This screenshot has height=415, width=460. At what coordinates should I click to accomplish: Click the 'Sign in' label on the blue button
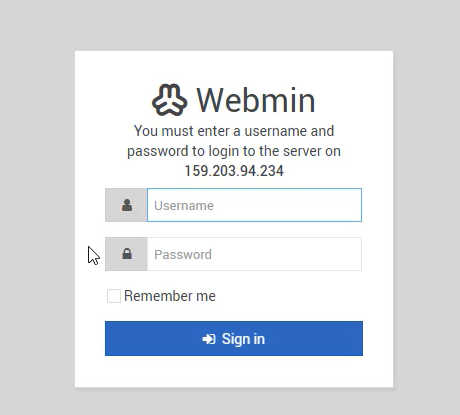[x=243, y=339]
